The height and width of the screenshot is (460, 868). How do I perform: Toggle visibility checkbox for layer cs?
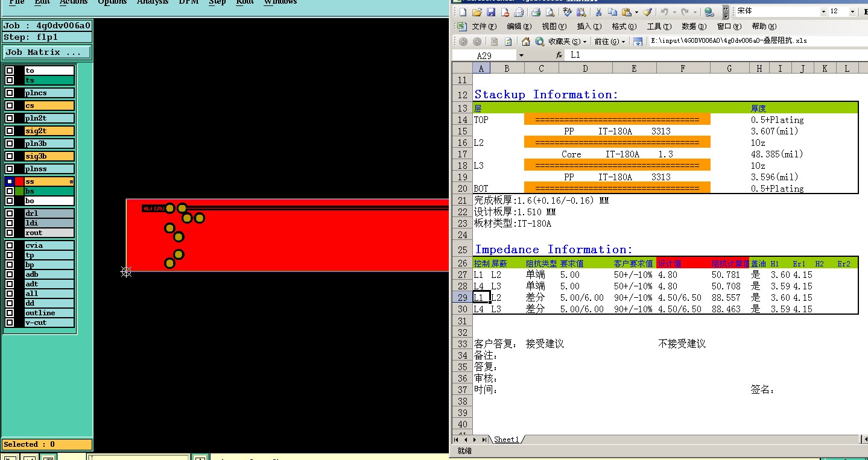(10, 106)
